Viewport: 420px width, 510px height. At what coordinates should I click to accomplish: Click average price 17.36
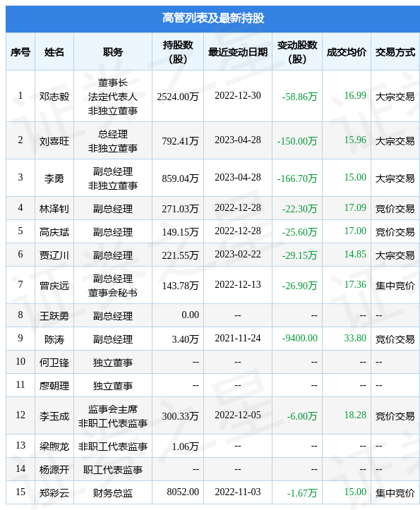(x=355, y=285)
